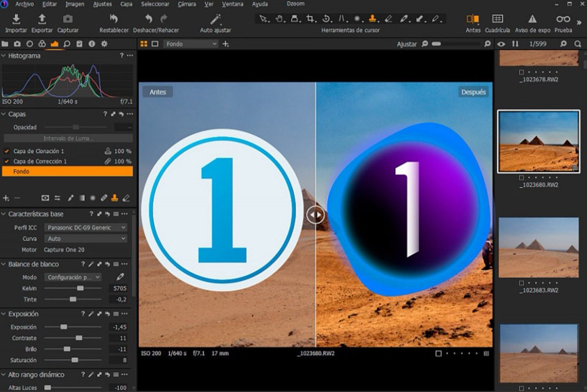Click the Capturar camera icon

pyautogui.click(x=68, y=20)
